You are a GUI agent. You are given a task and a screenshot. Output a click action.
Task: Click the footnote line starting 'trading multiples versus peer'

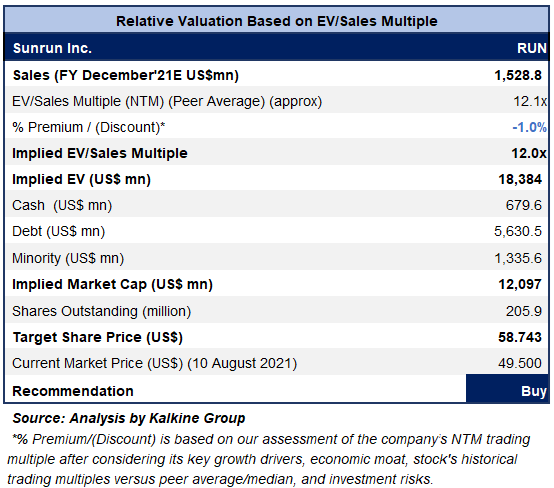click(220, 480)
